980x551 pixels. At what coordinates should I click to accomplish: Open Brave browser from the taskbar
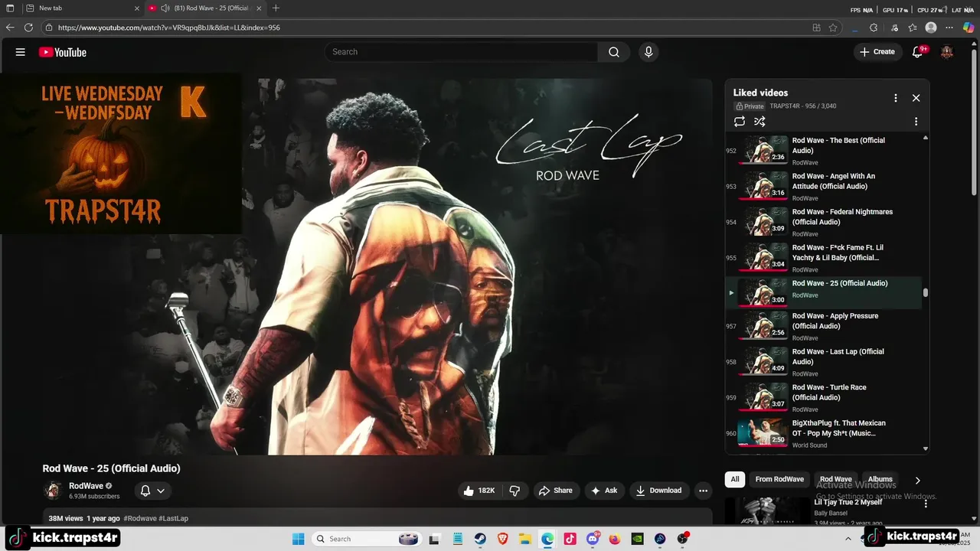tap(503, 539)
